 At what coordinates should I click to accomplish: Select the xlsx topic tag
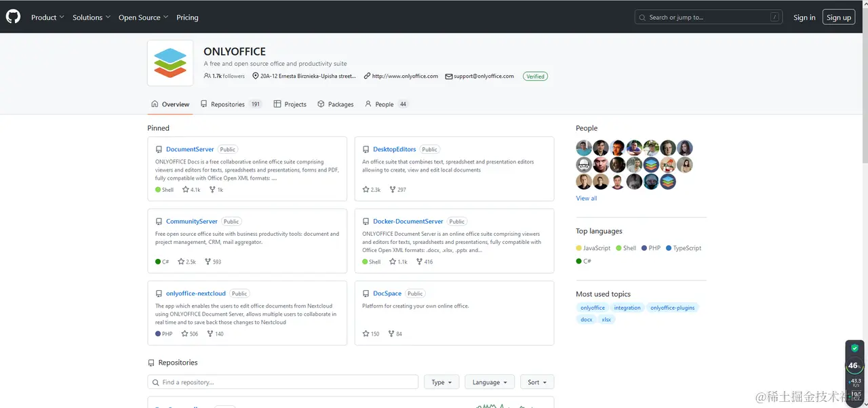pos(606,319)
